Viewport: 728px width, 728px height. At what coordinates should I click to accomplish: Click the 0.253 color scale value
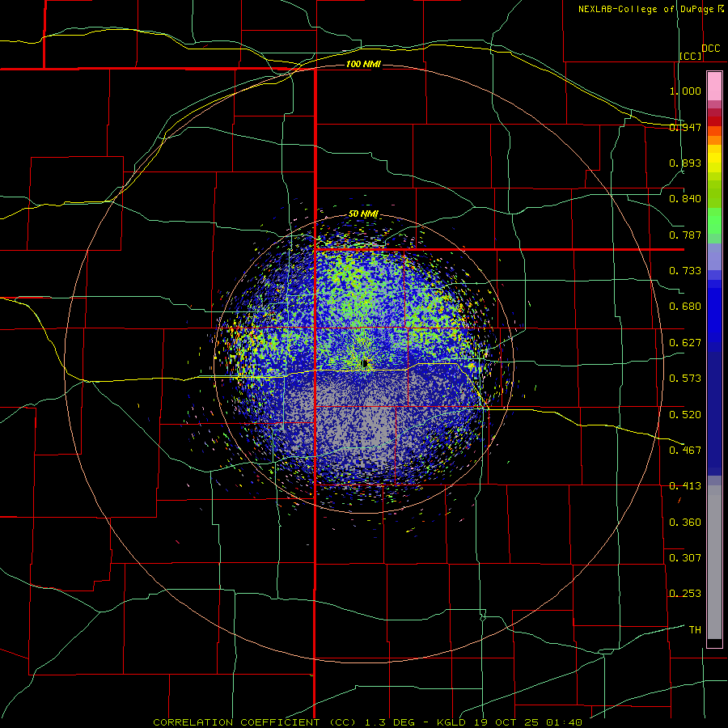coord(685,594)
